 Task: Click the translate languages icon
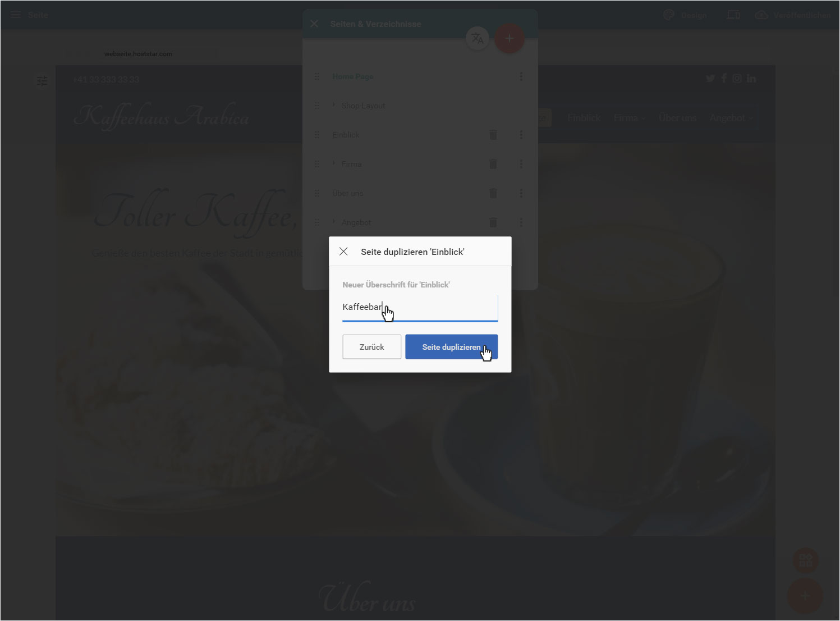pyautogui.click(x=478, y=38)
